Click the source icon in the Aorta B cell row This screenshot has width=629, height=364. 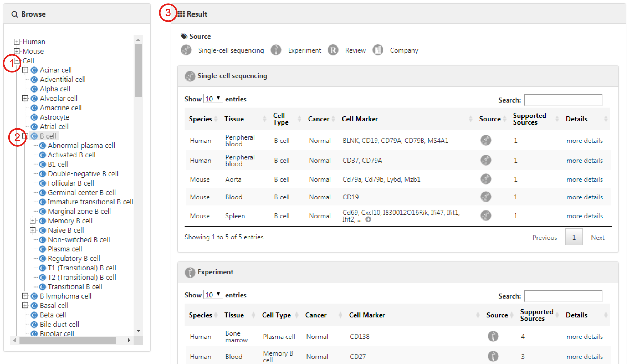click(x=486, y=179)
